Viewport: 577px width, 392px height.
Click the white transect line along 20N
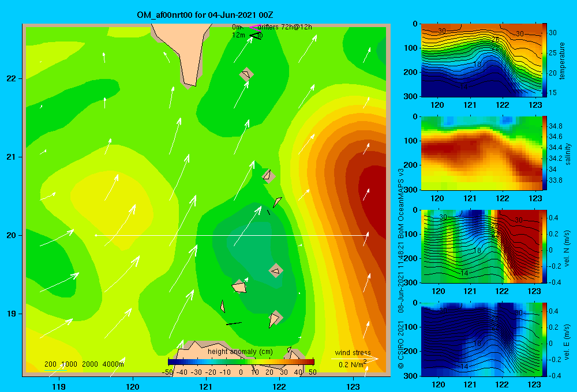coord(232,235)
